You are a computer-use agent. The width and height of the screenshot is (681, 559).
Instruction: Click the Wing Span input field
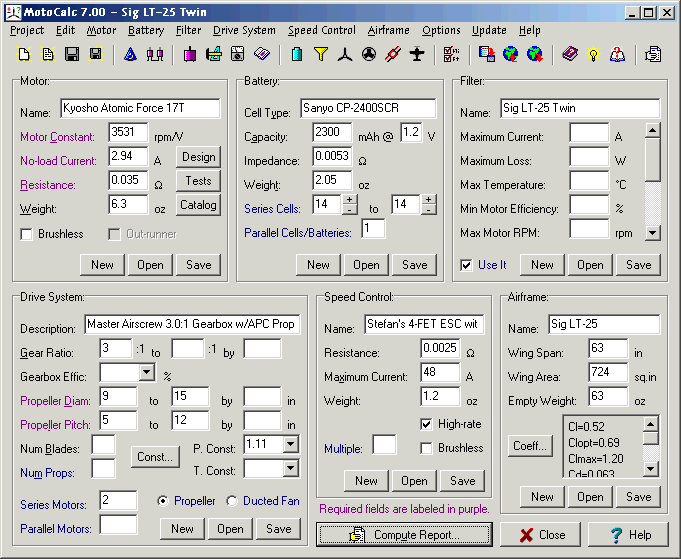click(608, 348)
